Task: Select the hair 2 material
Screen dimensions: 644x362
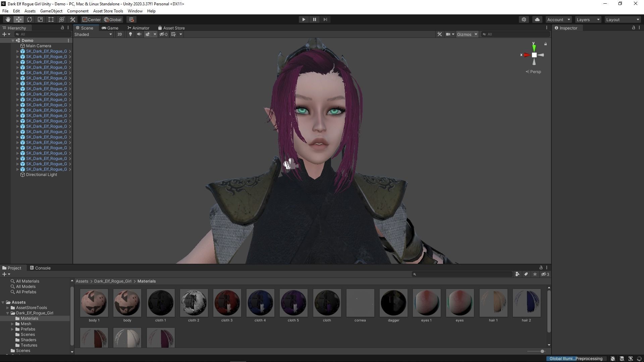Action: pyautogui.click(x=527, y=305)
